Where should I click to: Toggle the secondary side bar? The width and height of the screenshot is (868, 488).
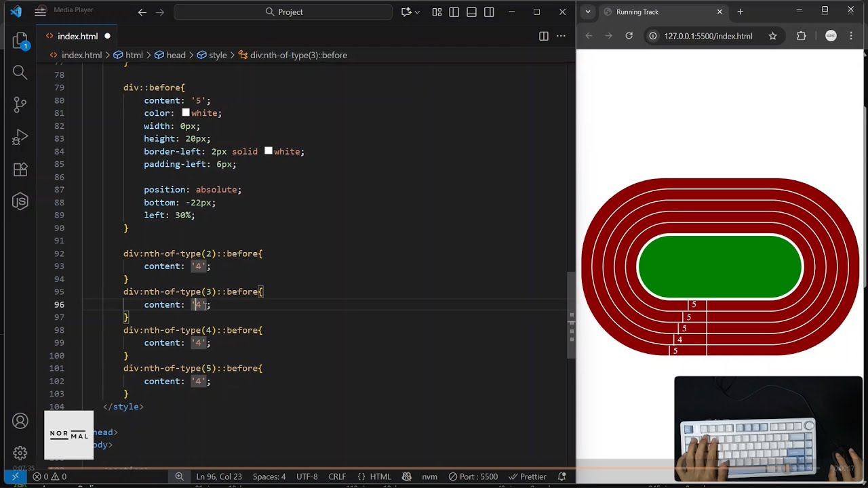(489, 12)
